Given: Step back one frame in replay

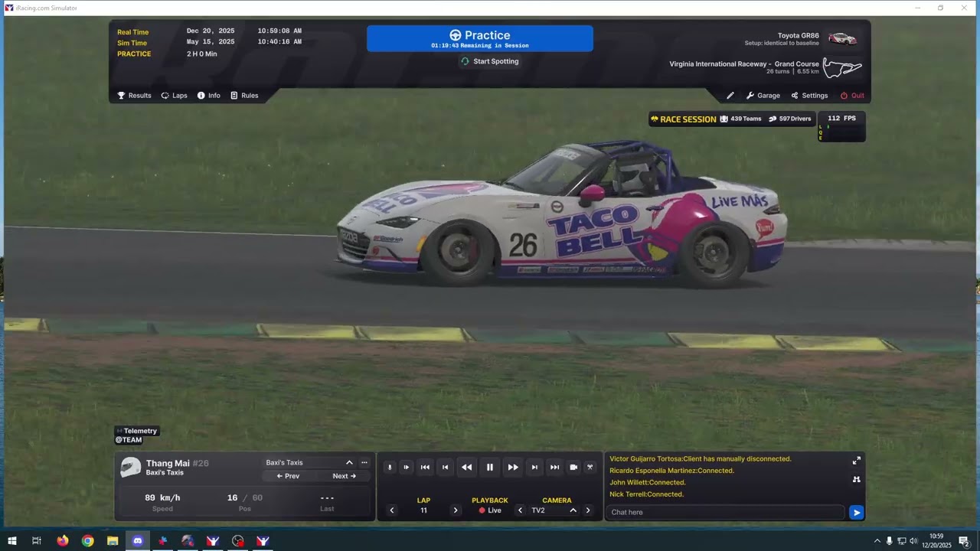Looking at the screenshot, I should click(445, 467).
